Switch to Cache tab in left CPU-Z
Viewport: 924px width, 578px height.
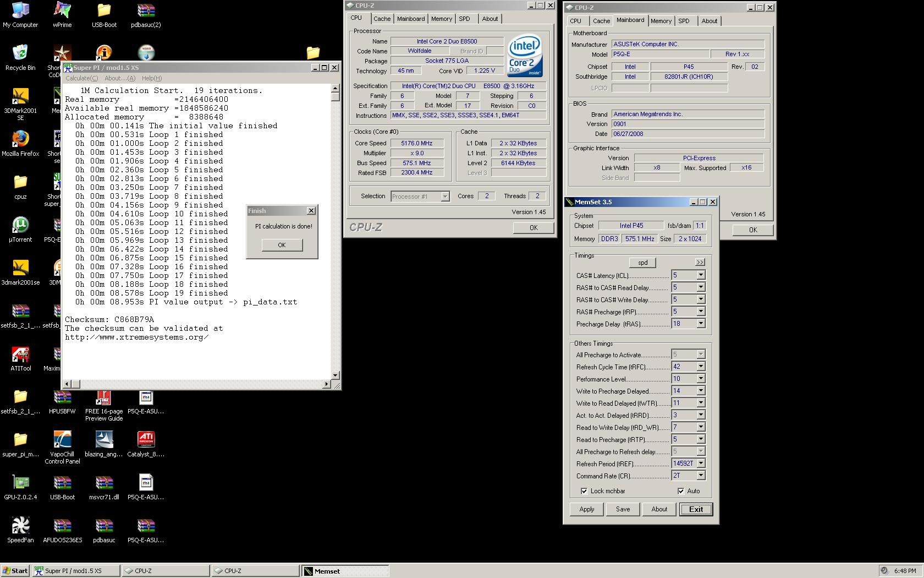382,19
